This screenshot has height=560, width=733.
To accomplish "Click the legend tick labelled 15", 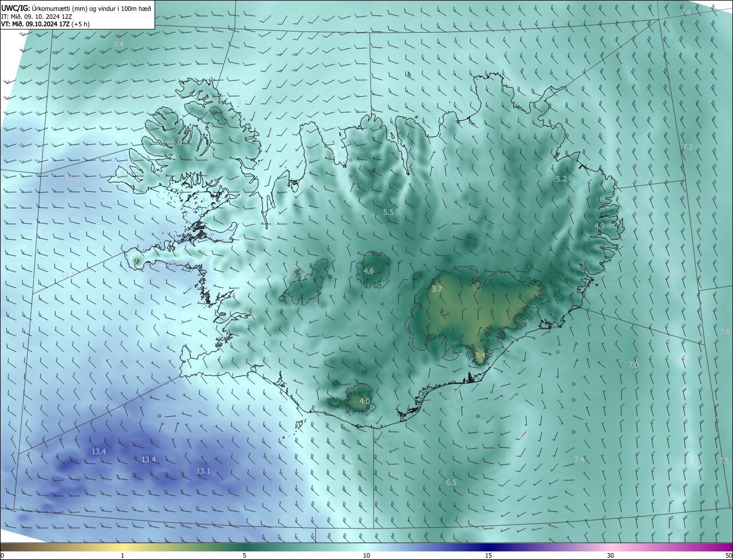I will tap(488, 555).
